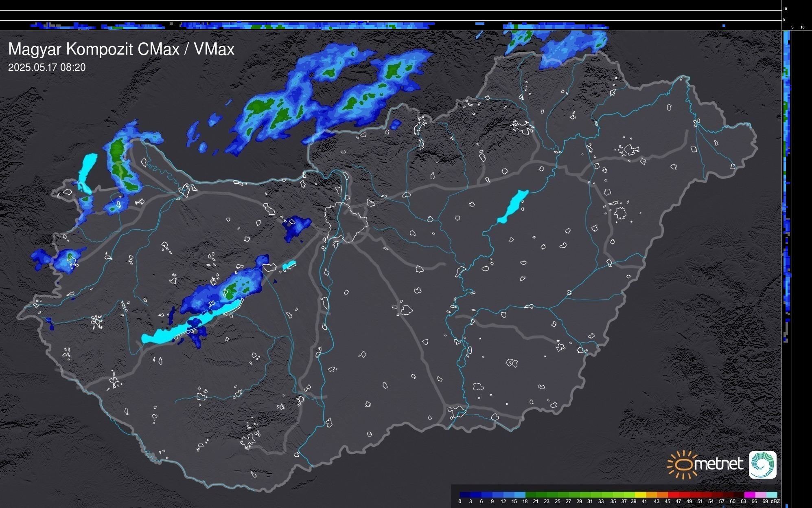Click the dark navy 0 dBZ legend swatch
Screen dimensions: 812x508
pos(465,495)
